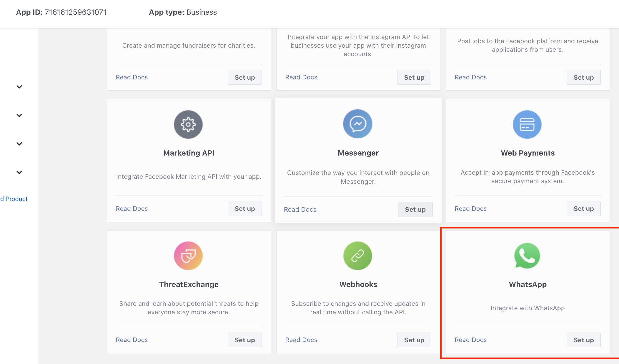Expand the first sidebar chevron
The image size is (619, 364).
click(x=19, y=87)
